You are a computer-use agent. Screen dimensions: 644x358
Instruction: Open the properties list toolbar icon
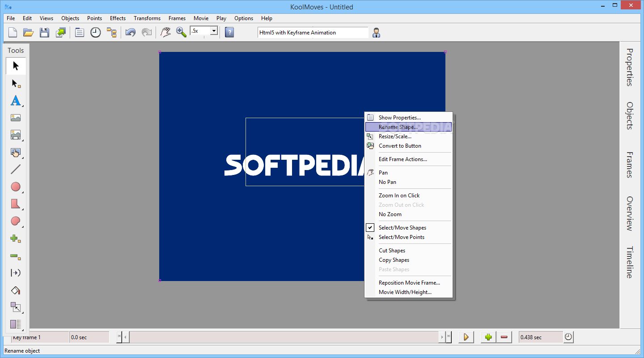click(x=80, y=32)
